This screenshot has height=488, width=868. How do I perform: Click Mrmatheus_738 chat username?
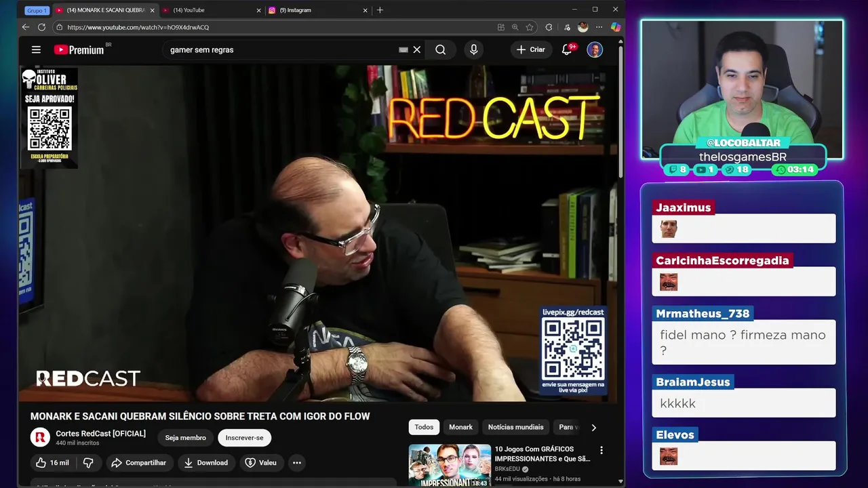tap(703, 313)
